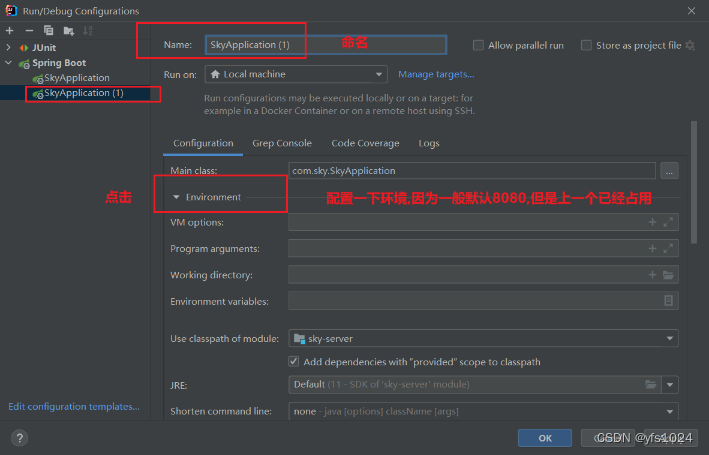
Task: Sort configurations alphabetically
Action: pyautogui.click(x=88, y=31)
